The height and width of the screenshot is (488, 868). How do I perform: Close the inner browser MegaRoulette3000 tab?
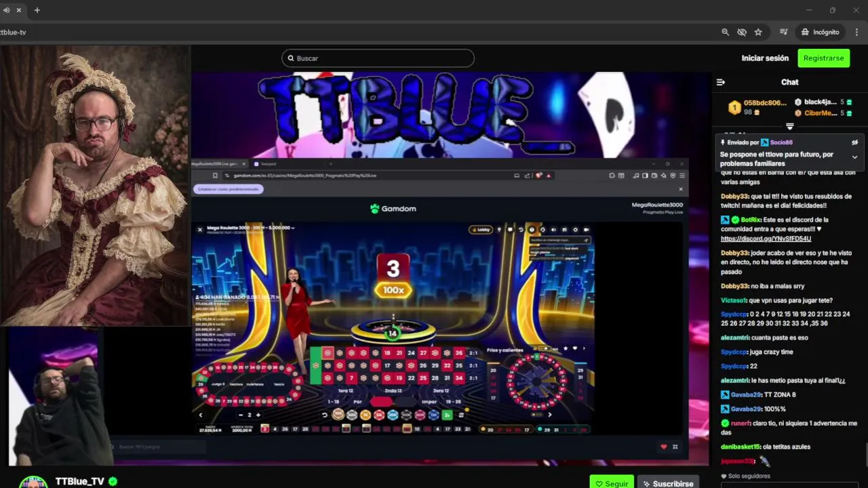coord(244,163)
